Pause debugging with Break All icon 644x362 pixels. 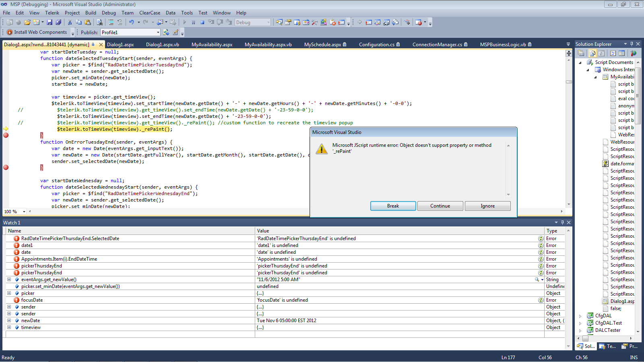193,23
